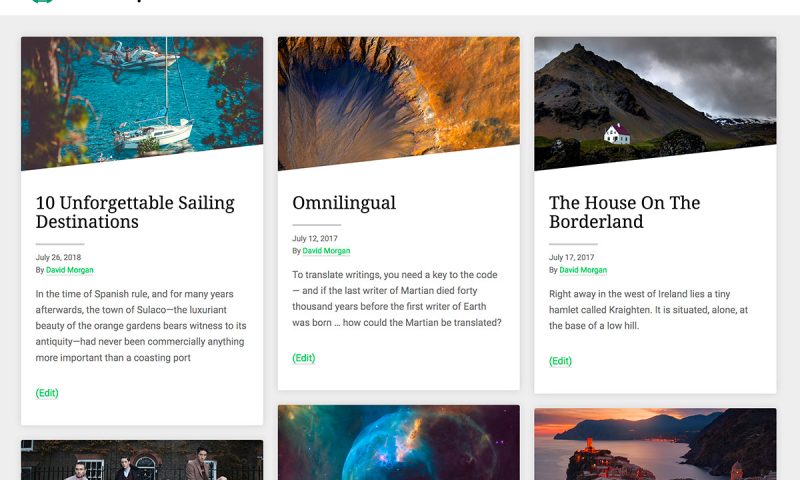The height and width of the screenshot is (480, 800).
Task: Click David Morgan author link under sailing post
Action: click(x=69, y=270)
